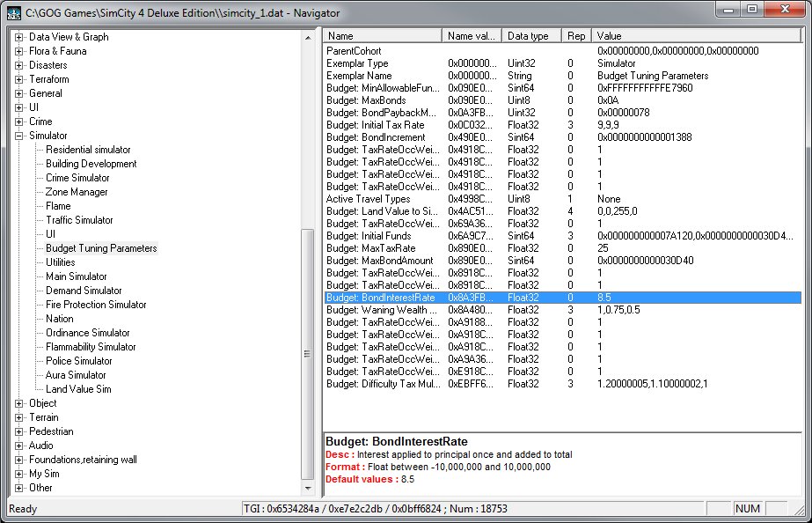Click the TGI status bar text
Image resolution: width=812 pixels, height=523 pixels.
tap(376, 509)
